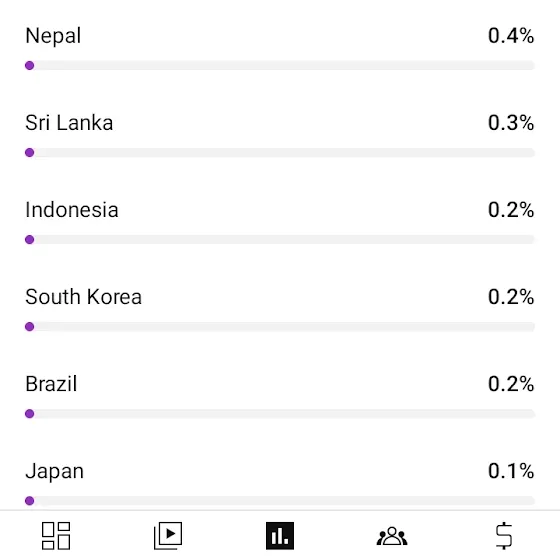The width and height of the screenshot is (560, 560).
Task: Click the purple dot on Brazil bar
Action: tap(30, 414)
